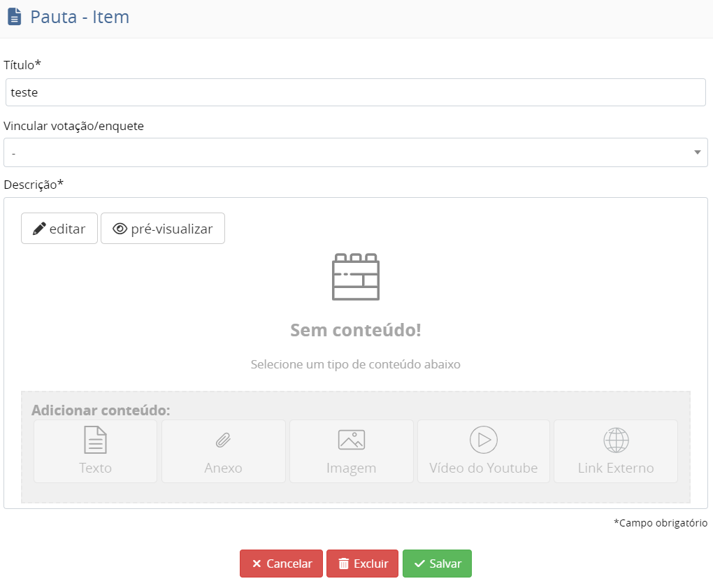713x588 pixels.
Task: Open the Vincular votação/enquete dropdown
Action: [x=355, y=152]
